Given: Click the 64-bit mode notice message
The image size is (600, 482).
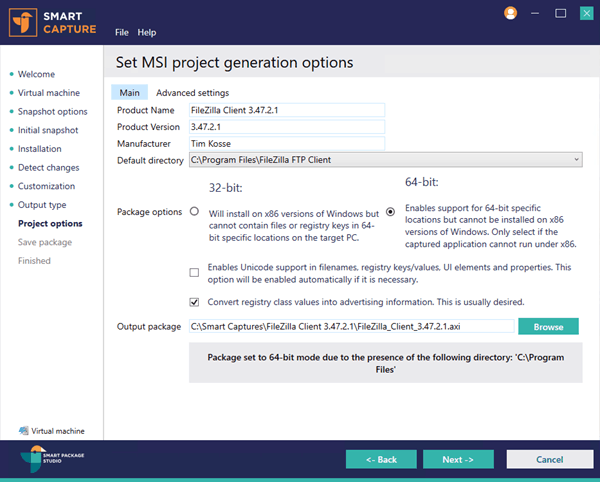Looking at the screenshot, I should tap(386, 363).
